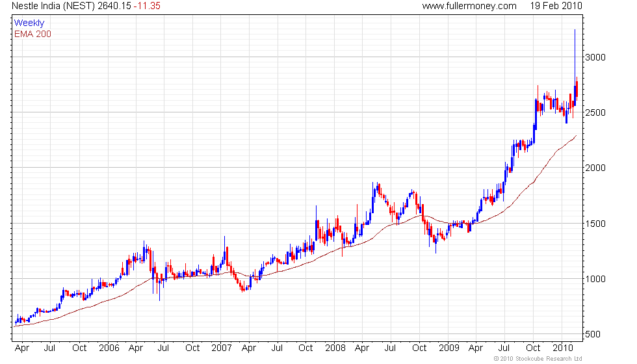Open the www.fullermoney.com link
This screenshot has width=637, height=364.
469,6
